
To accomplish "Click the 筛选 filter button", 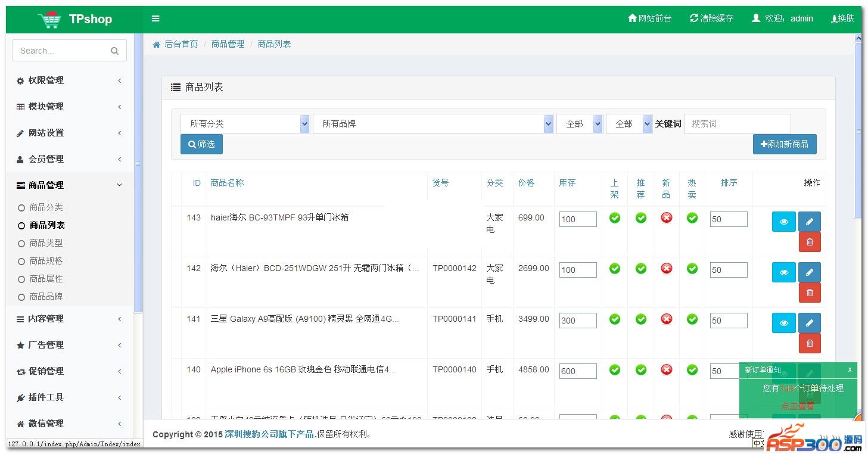I will (201, 144).
